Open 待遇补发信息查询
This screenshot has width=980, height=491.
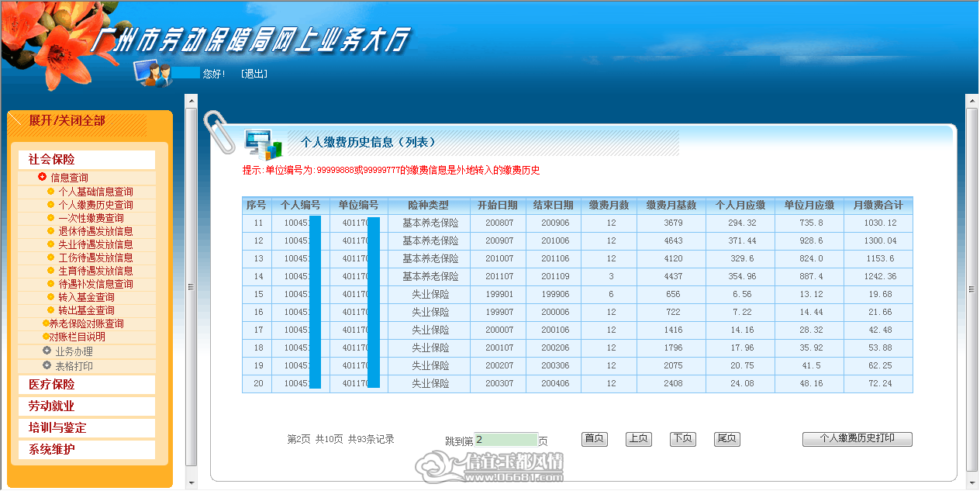(x=95, y=284)
